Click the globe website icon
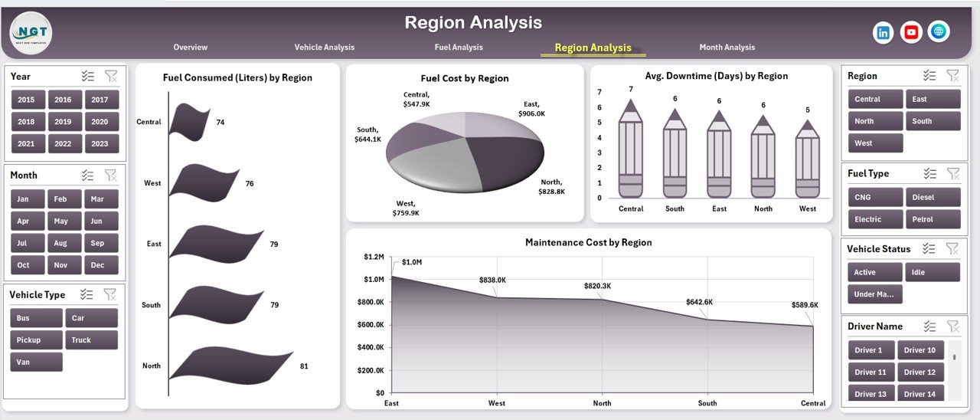Screen dimensions: 980x420 click(x=939, y=31)
